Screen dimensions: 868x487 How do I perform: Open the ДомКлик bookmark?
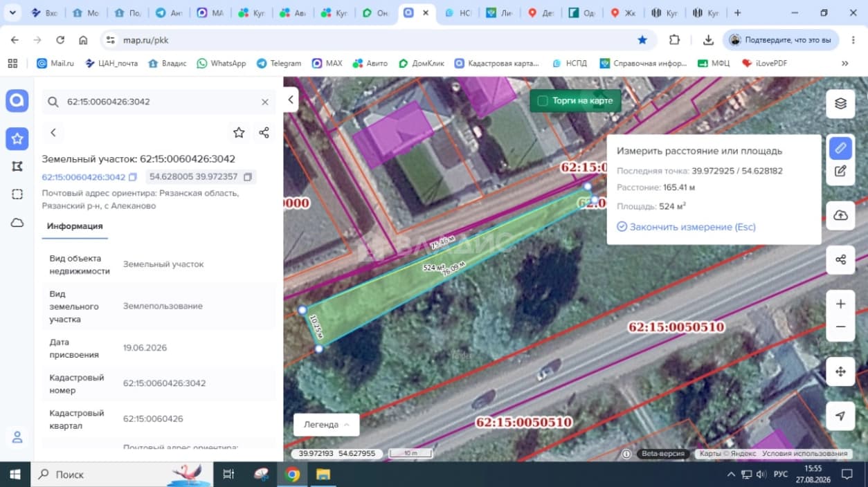pyautogui.click(x=422, y=63)
